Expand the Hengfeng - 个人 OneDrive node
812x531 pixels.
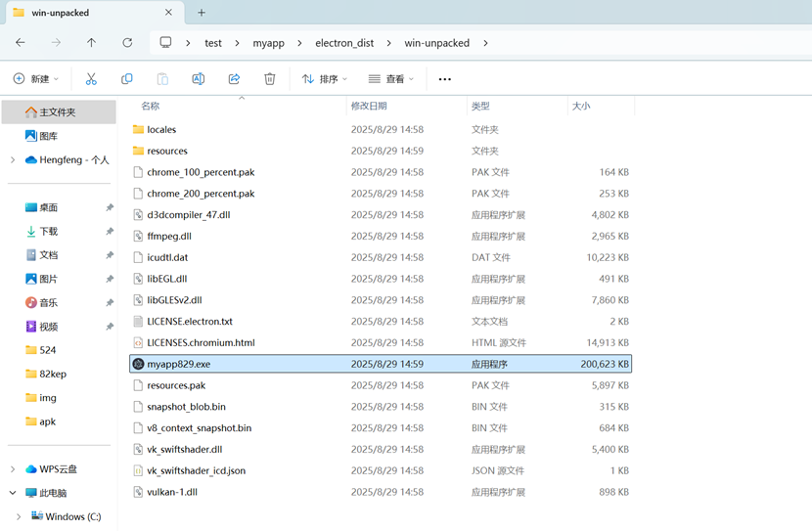click(13, 160)
